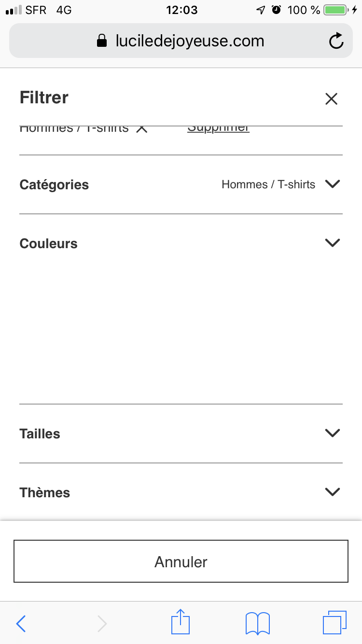The height and width of the screenshot is (644, 362).
Task: Select the Couleurs section label
Action: pos(48,244)
